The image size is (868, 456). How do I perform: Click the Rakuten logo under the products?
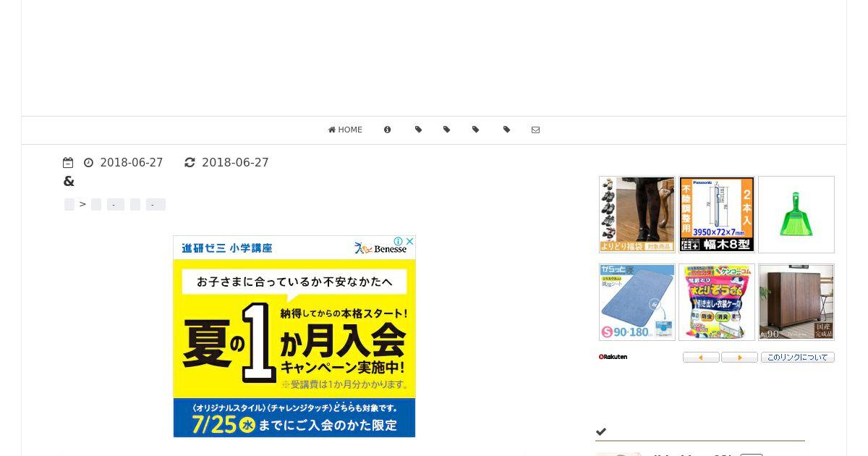pyautogui.click(x=613, y=357)
